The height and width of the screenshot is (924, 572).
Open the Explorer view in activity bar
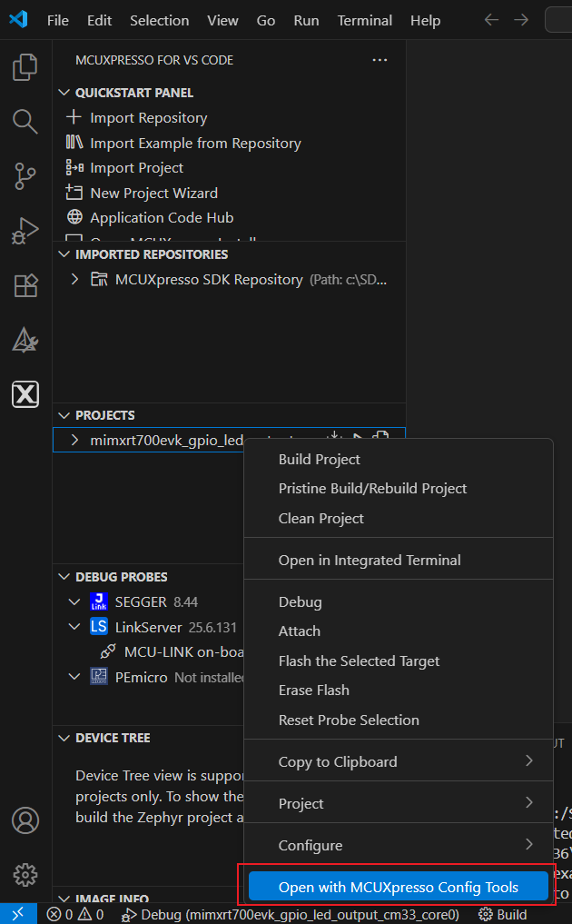25,68
